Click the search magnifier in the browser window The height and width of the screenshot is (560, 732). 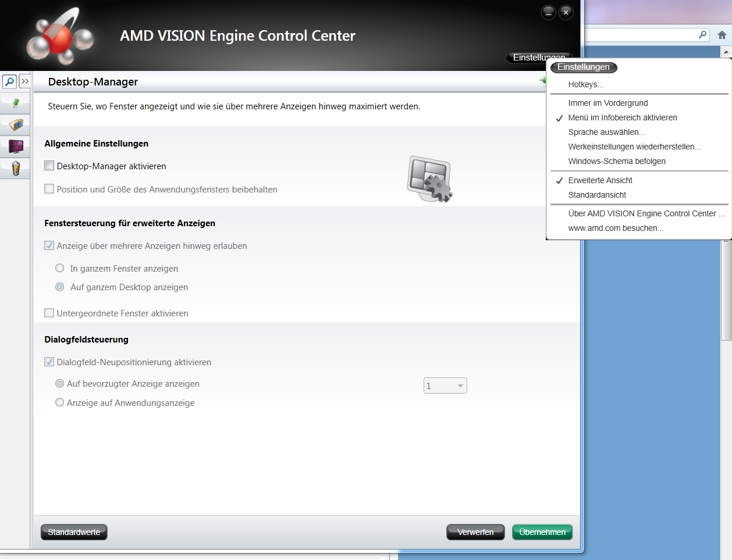[703, 35]
